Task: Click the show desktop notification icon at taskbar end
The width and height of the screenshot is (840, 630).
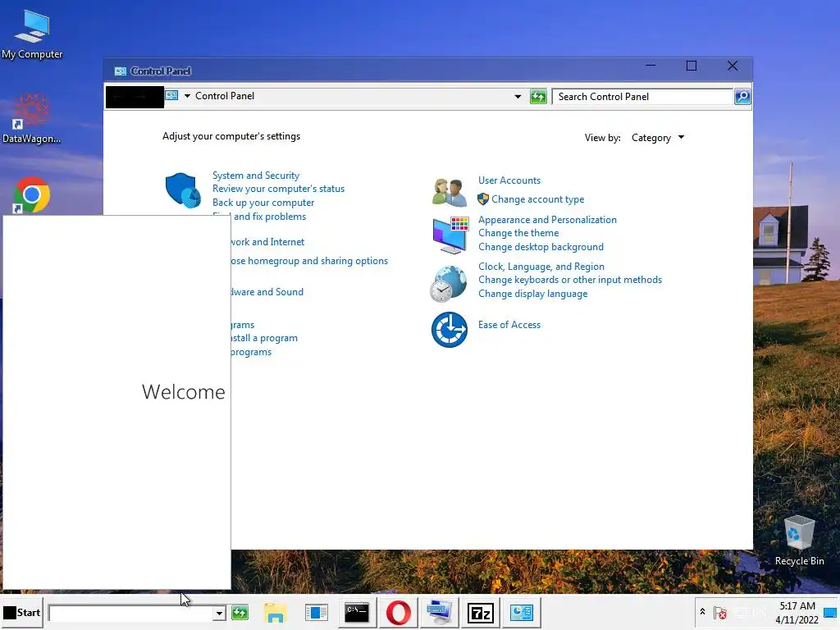Action: 830,612
